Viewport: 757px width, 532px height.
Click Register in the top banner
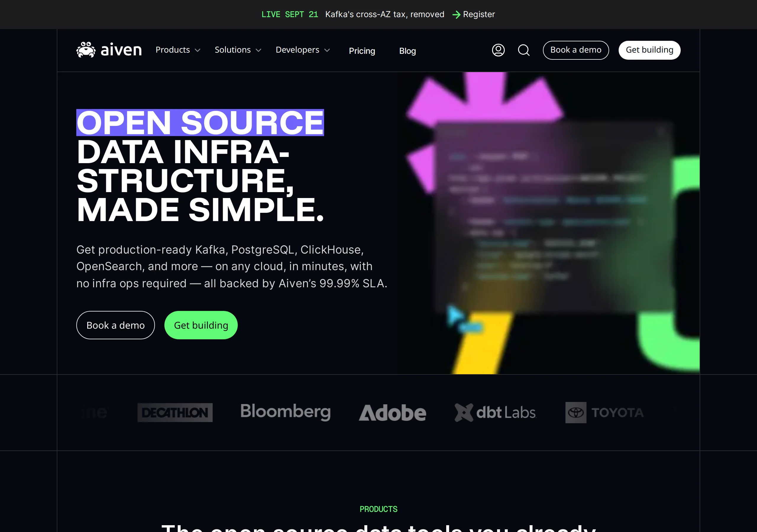click(479, 14)
